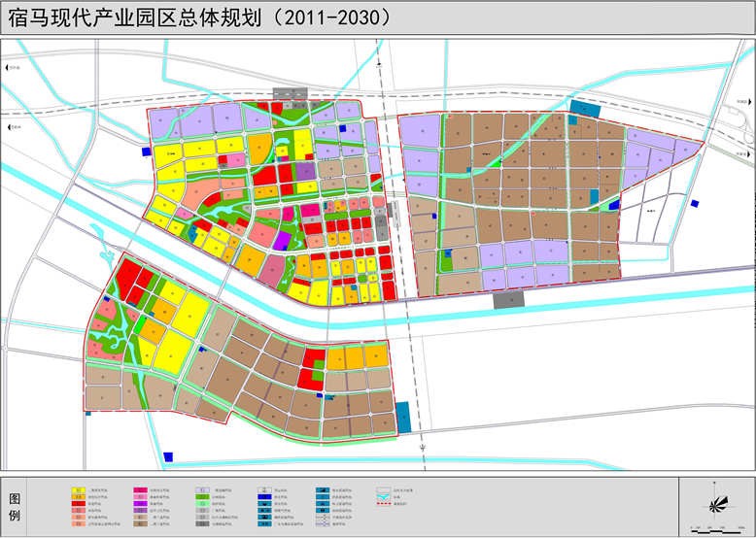
Task: Click teal block at southern district's east edge
Action: click(x=403, y=417)
